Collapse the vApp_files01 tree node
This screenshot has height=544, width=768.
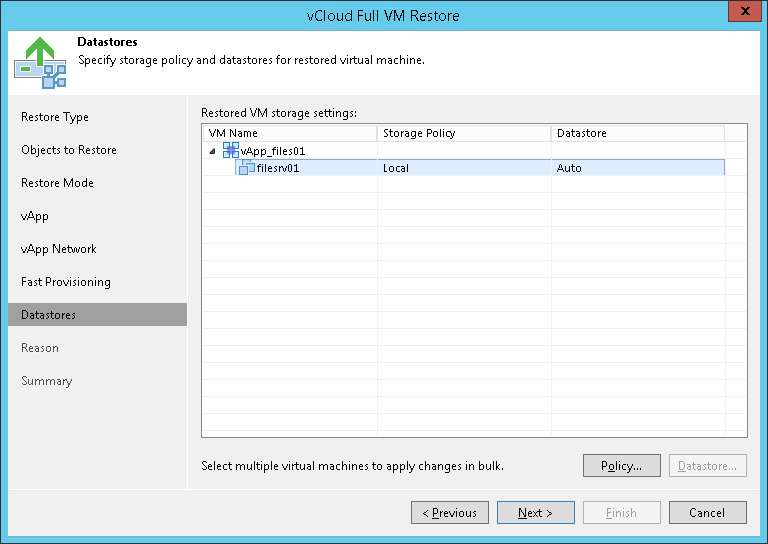coord(212,151)
